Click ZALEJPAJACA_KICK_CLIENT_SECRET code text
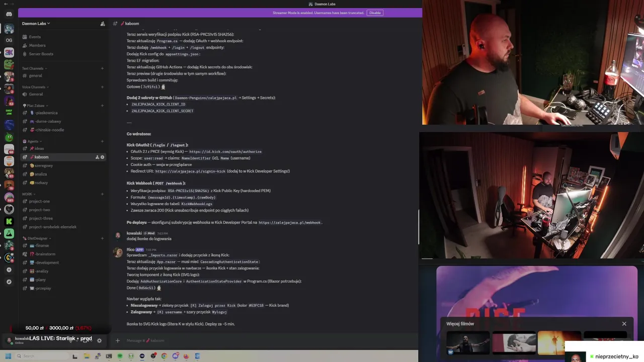The image size is (644, 362). pos(163,111)
